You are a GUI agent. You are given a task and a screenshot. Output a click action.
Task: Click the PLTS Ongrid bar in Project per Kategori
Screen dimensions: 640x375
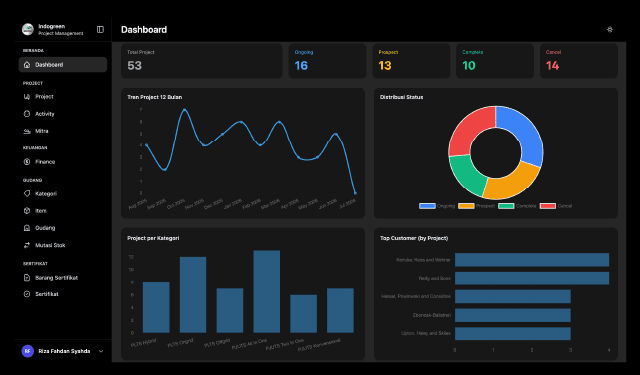(193, 295)
